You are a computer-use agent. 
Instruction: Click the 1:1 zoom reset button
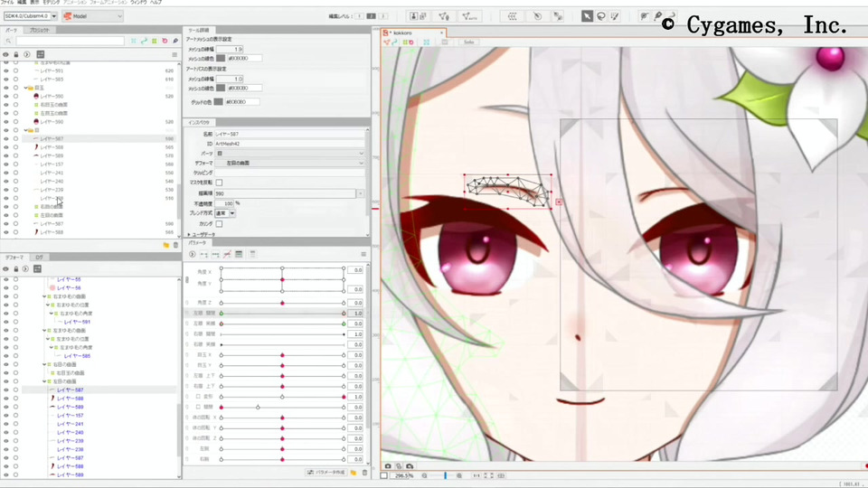[476, 476]
